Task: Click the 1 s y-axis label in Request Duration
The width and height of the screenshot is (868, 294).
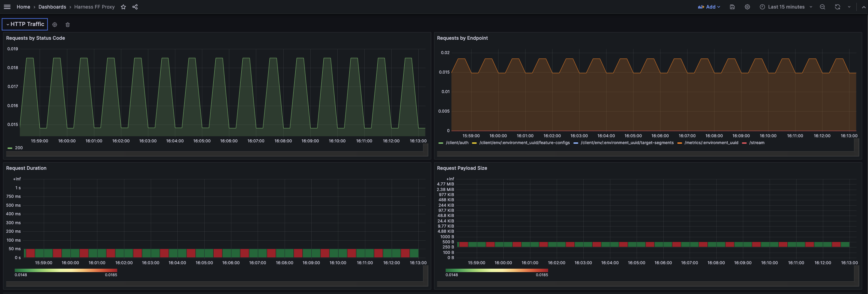Action: coord(18,188)
